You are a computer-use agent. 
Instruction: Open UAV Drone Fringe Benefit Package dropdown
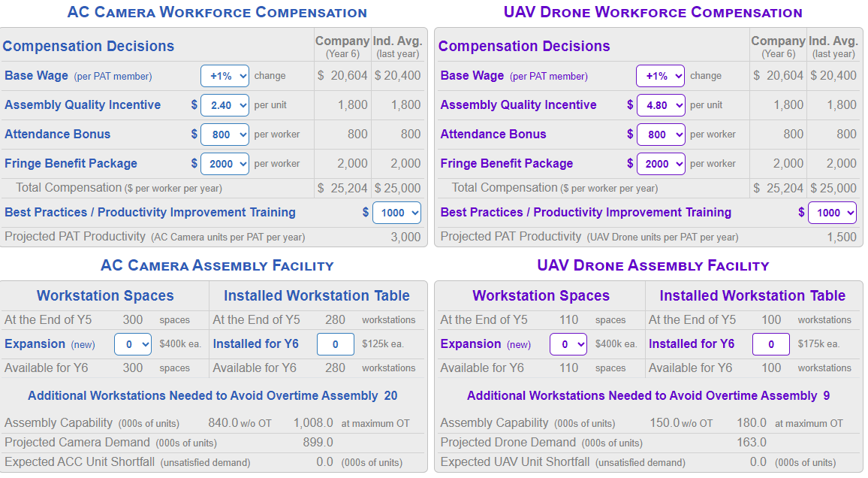[x=661, y=164]
